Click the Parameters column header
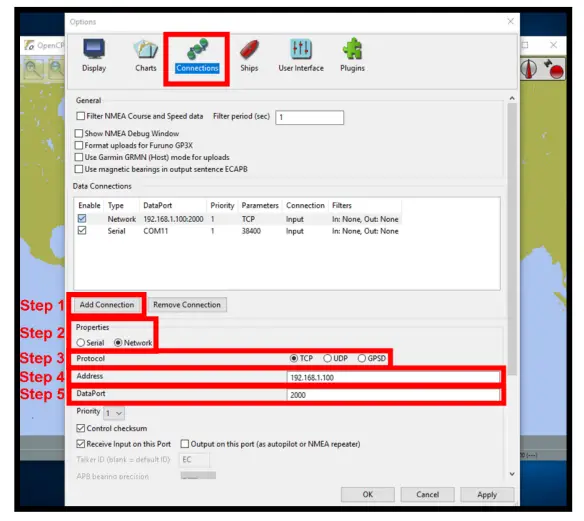584x521 pixels. 260,206
